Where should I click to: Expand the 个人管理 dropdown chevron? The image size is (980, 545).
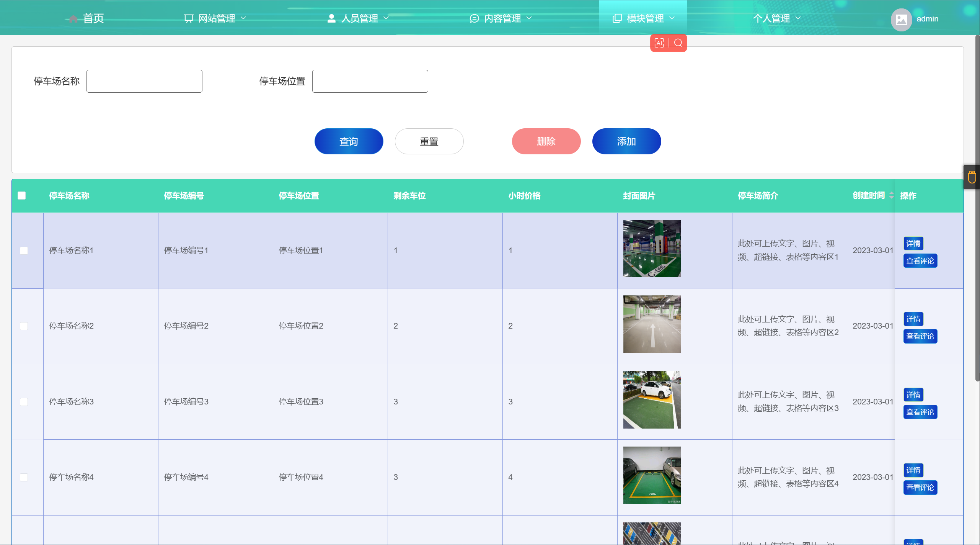(798, 18)
